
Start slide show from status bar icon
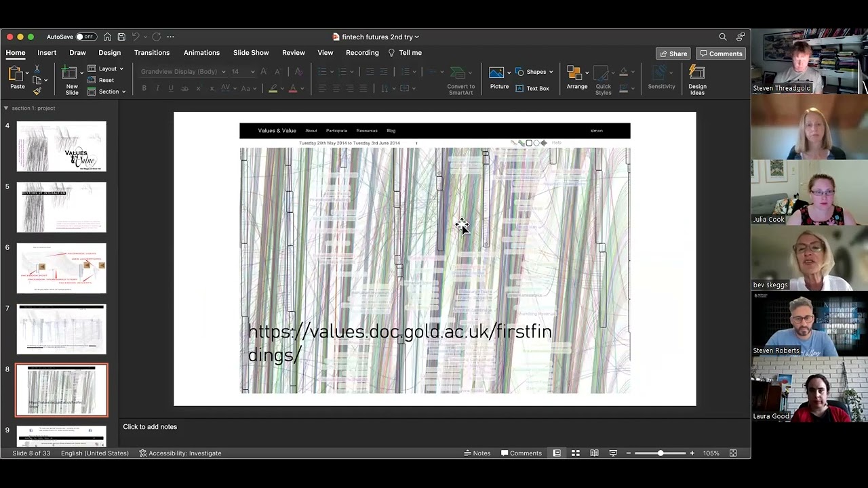click(613, 453)
